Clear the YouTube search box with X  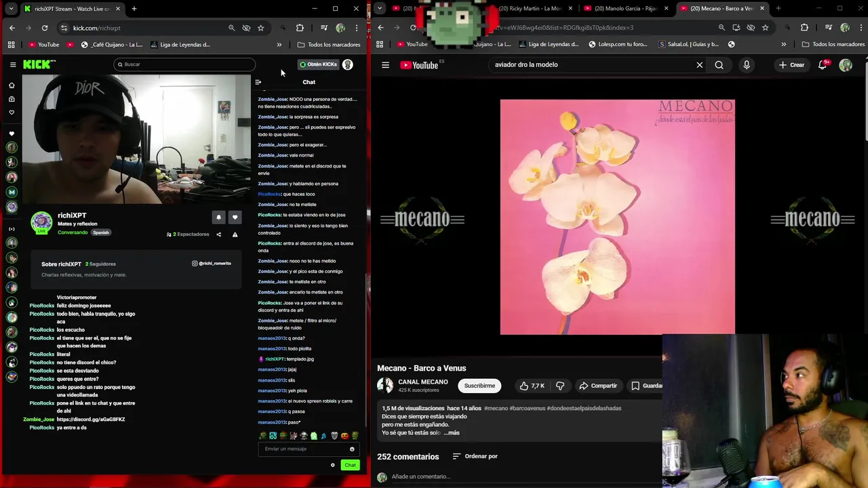pos(700,65)
